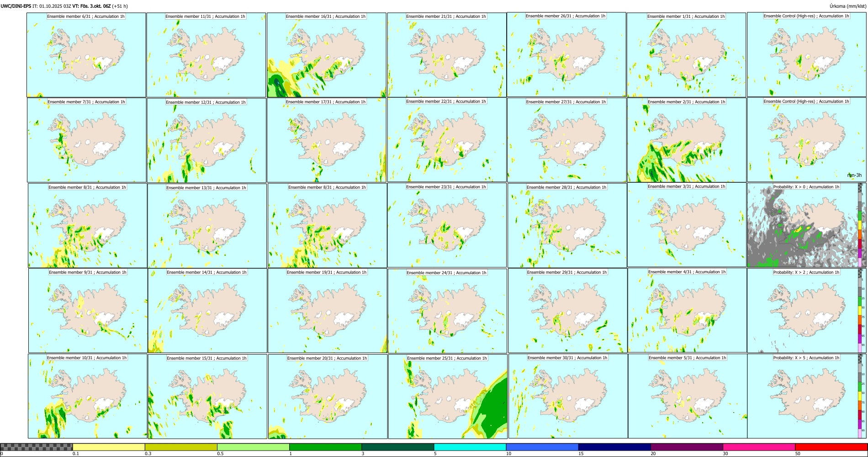Open the Ensemble member 25/31 panel
Image resolution: width=868 pixels, height=457 pixels.
[448, 397]
